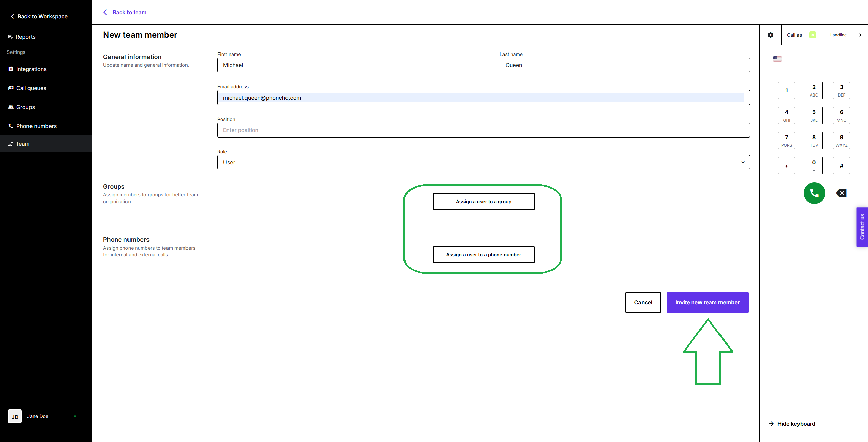Follow the Back to team link
The width and height of the screenshot is (868, 442).
129,12
